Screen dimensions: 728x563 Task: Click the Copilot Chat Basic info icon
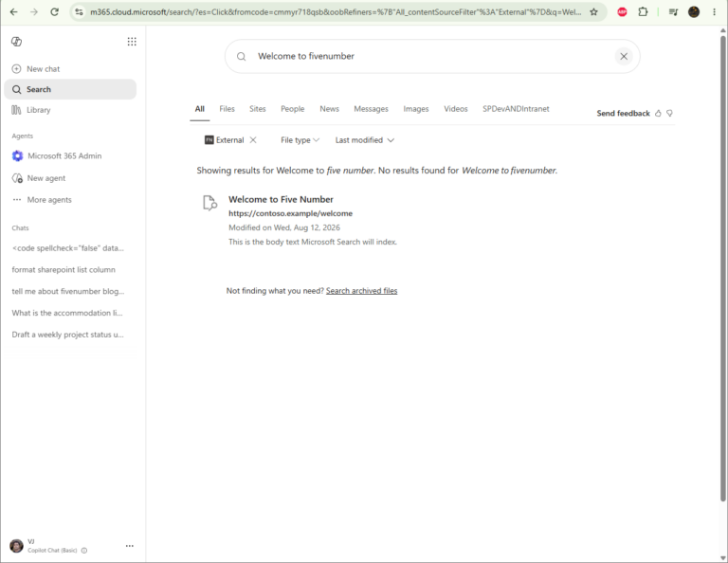84,551
